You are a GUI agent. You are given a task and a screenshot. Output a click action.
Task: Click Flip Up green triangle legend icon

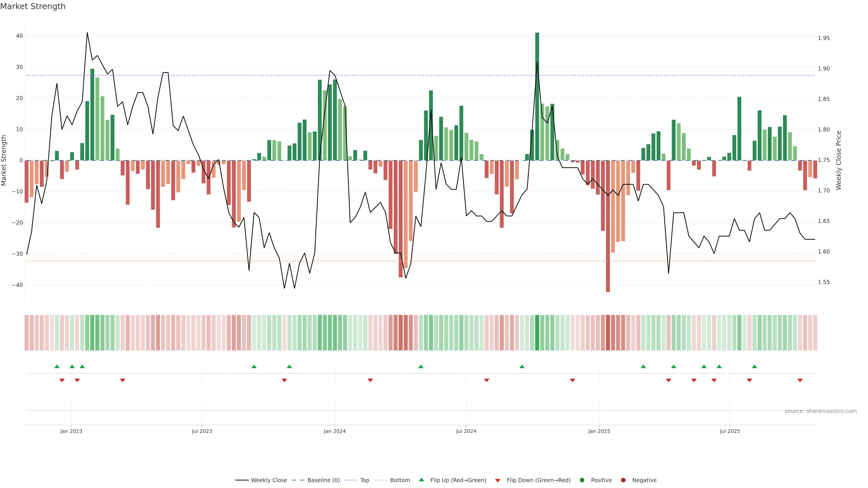point(421,480)
